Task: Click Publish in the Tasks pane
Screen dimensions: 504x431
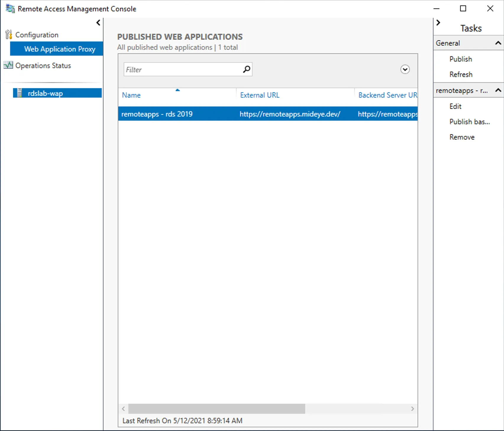Action: (x=461, y=59)
